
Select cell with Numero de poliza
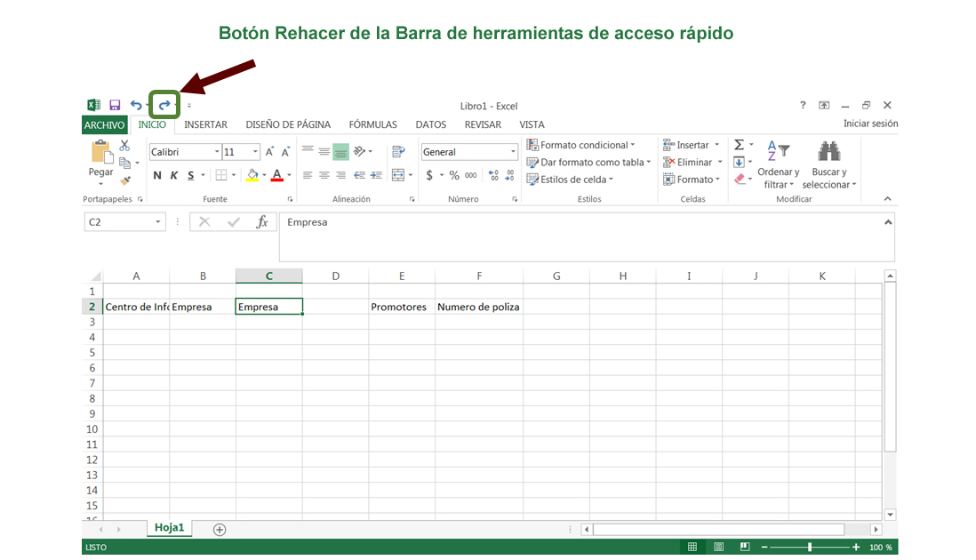(478, 307)
